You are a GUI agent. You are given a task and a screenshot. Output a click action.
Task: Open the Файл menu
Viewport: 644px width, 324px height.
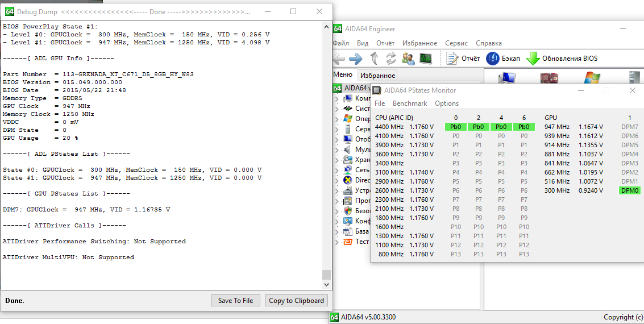pyautogui.click(x=341, y=43)
